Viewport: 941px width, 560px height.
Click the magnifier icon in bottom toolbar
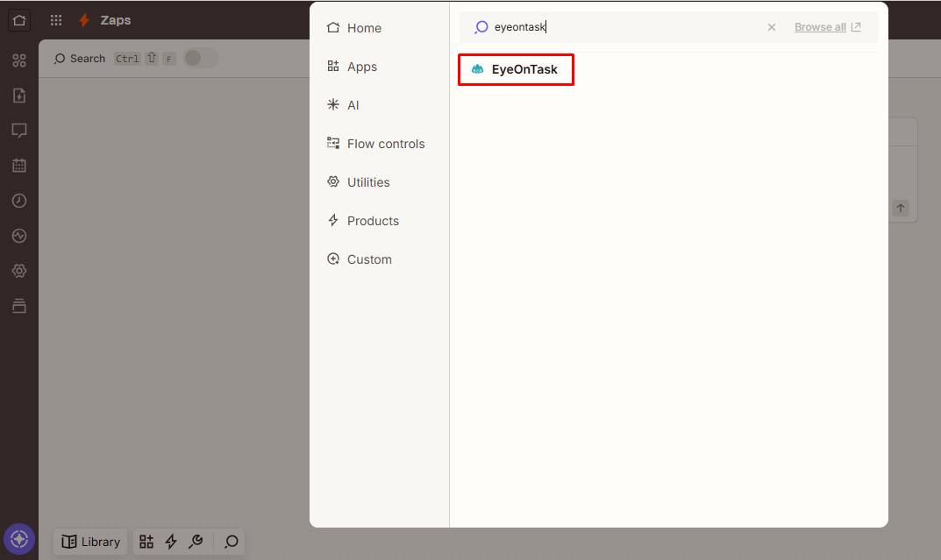pyautogui.click(x=231, y=542)
